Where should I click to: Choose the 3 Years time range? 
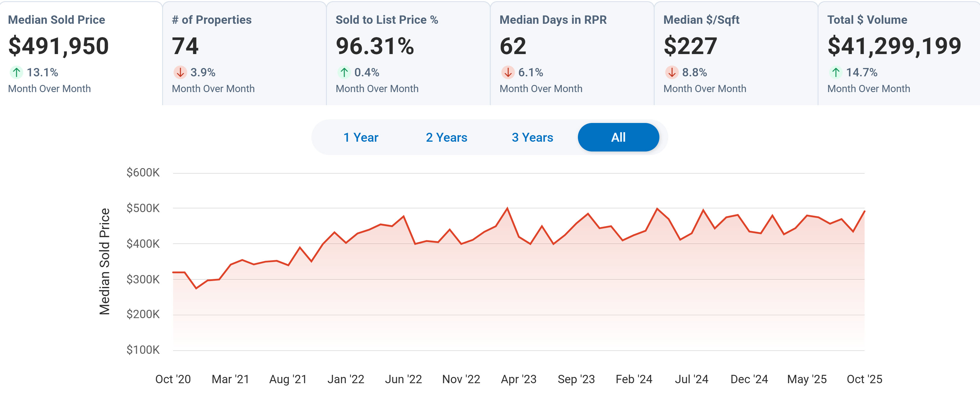532,137
